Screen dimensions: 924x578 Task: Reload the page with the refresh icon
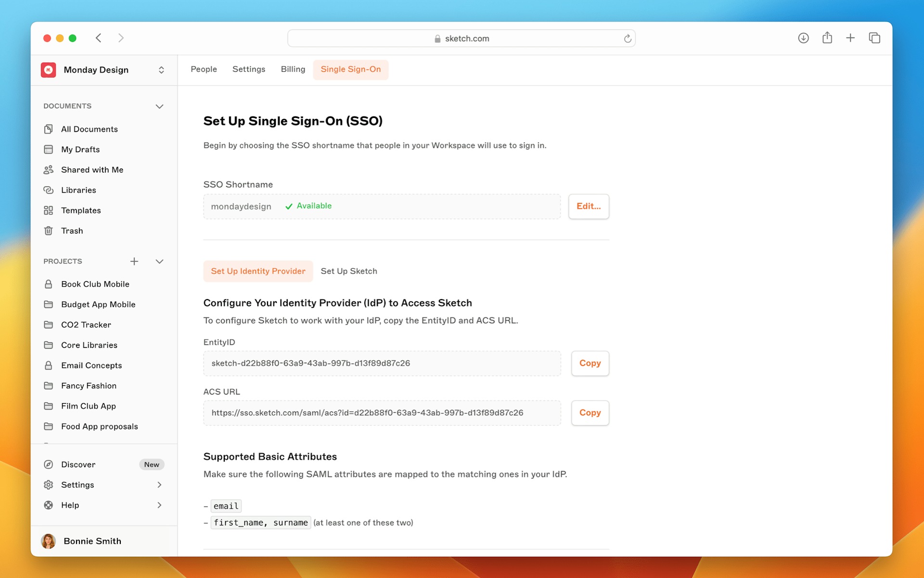pos(628,39)
